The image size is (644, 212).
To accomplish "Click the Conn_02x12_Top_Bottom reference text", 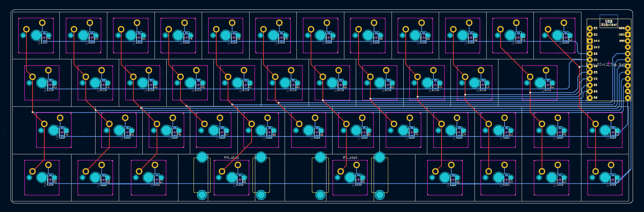I will tap(609, 65).
